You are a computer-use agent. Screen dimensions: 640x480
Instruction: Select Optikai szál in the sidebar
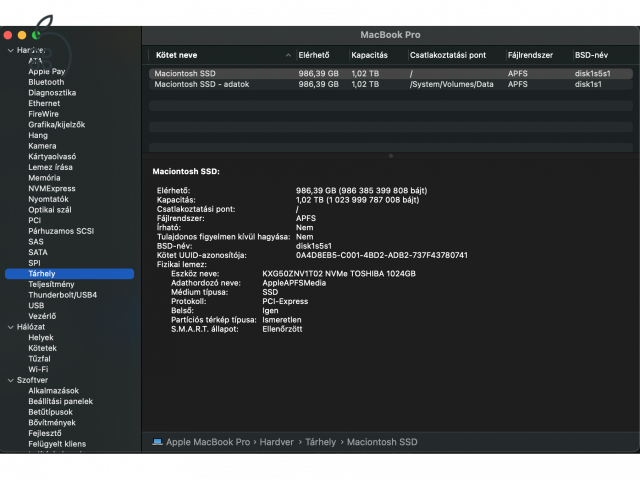coord(49,209)
